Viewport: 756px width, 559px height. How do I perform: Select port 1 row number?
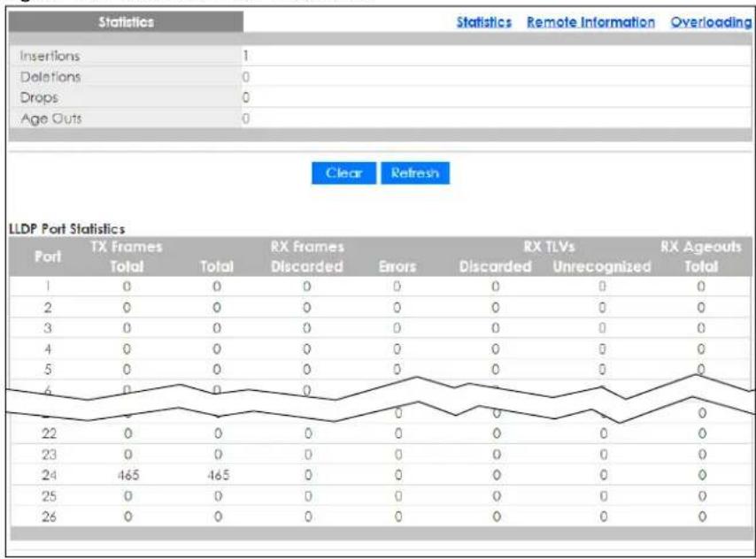pyautogui.click(x=48, y=287)
